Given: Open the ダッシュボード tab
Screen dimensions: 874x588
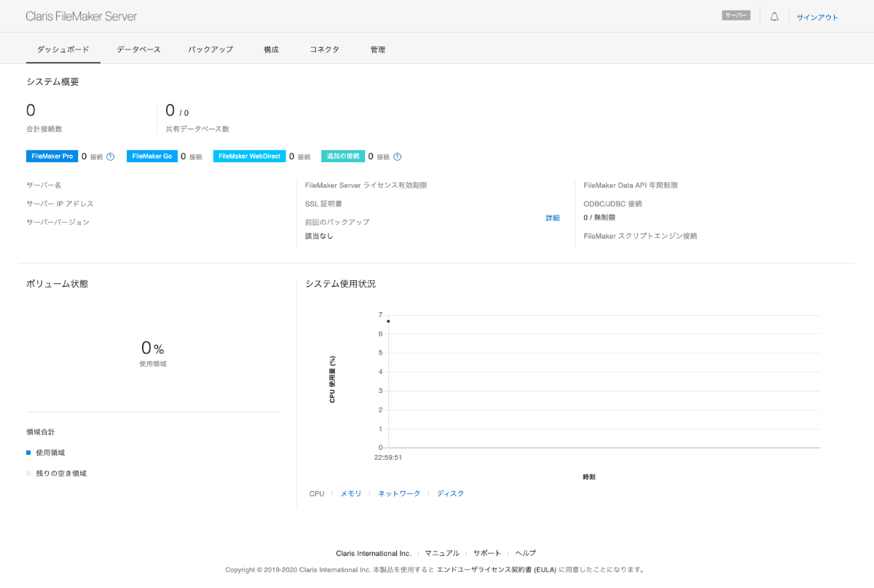Looking at the screenshot, I should [63, 49].
